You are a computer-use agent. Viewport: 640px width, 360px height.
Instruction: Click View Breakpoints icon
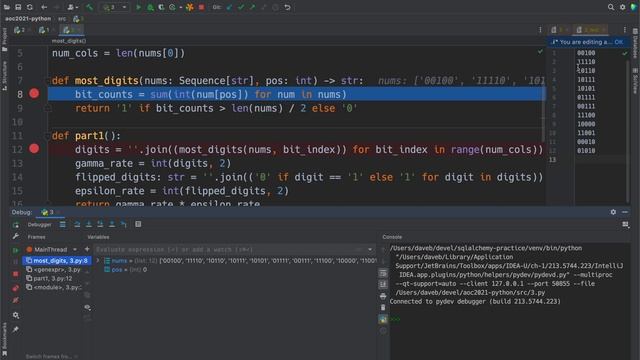click(16, 288)
